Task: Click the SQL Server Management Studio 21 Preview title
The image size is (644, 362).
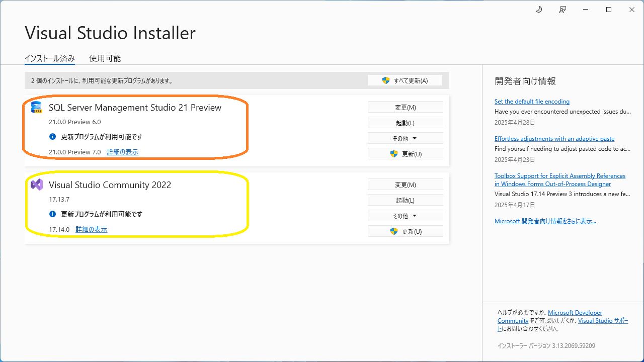Action: pyautogui.click(x=135, y=108)
